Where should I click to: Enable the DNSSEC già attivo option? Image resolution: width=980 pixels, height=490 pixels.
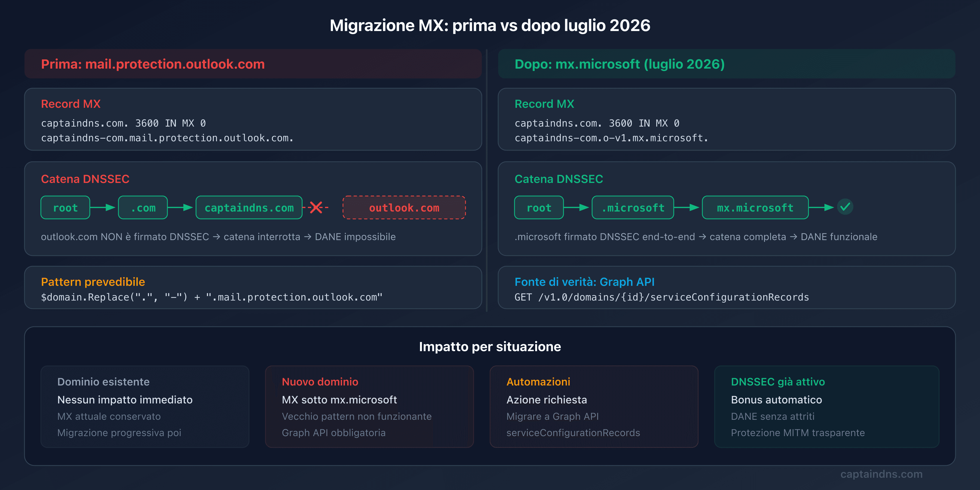point(778,382)
